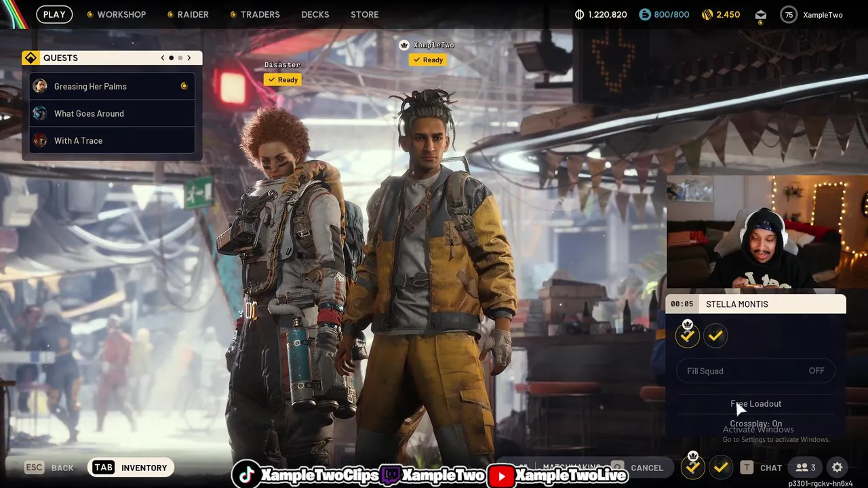Click the crown icon next to XampleTwo's name
868x488 pixels.
404,45
